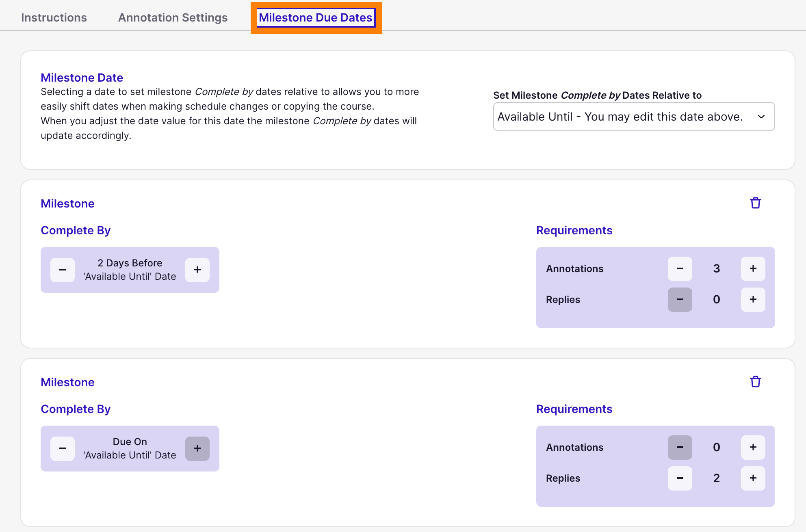Viewport: 806px width, 532px height.
Task: Decrease days before in first milestone
Action: click(63, 270)
